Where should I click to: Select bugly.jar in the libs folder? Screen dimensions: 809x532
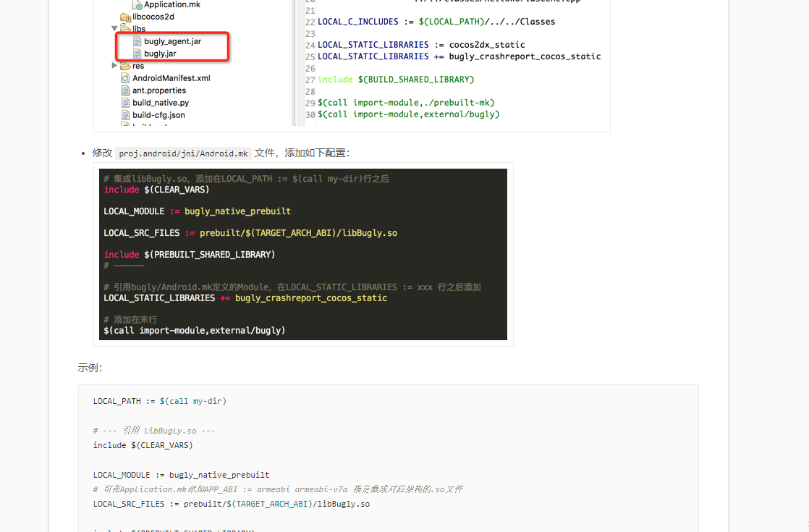(x=160, y=54)
